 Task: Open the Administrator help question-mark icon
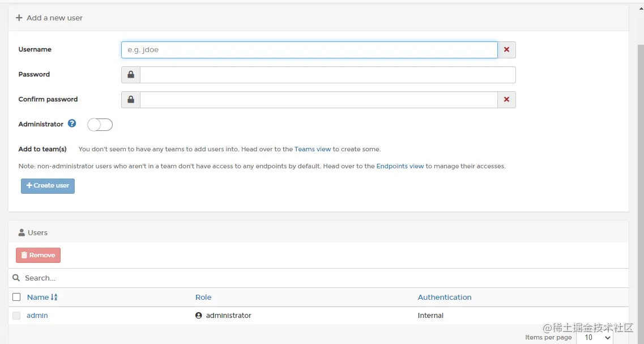72,124
